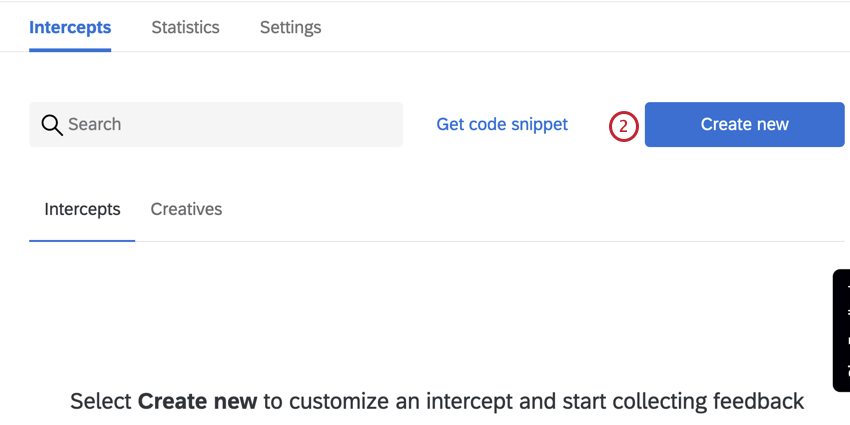Open Settings from the top navigation
The height and width of the screenshot is (425, 850).
pyautogui.click(x=291, y=27)
